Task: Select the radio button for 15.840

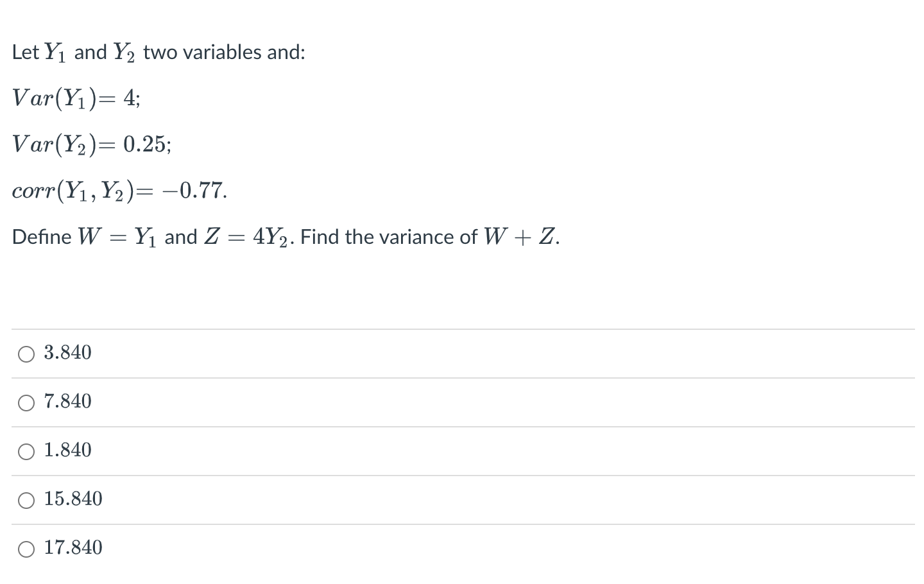Action: (26, 500)
